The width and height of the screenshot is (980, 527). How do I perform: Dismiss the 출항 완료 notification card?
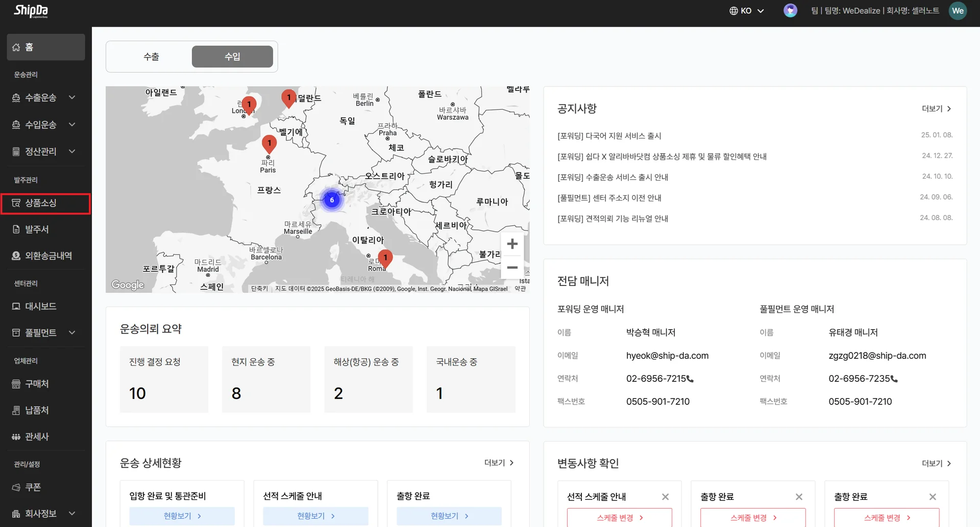click(x=799, y=496)
